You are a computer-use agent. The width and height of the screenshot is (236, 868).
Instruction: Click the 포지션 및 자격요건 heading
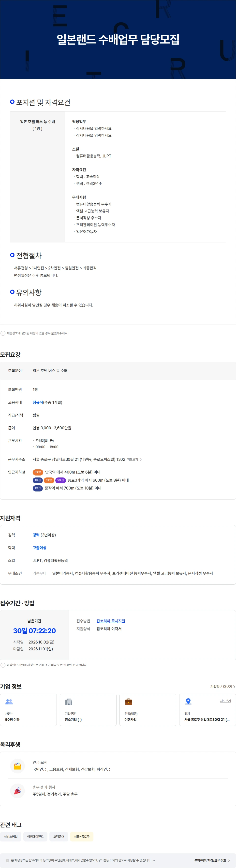coord(43,102)
